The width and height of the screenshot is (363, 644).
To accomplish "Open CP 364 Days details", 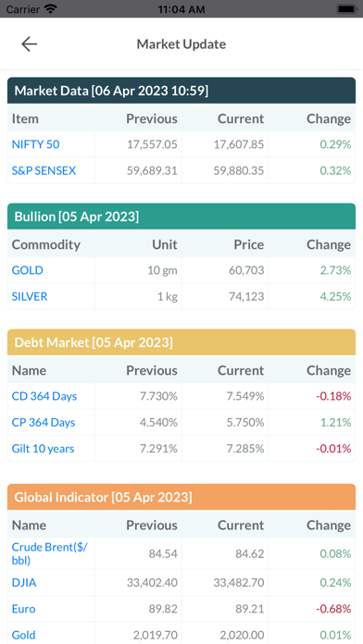I will click(x=44, y=422).
